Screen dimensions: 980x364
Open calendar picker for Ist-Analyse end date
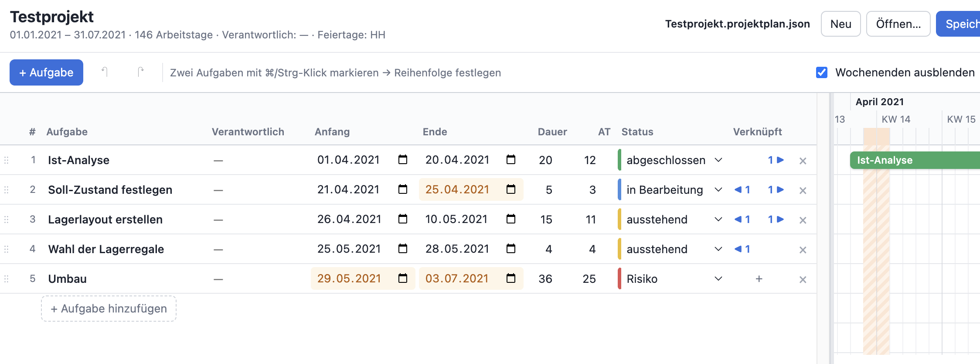(x=511, y=160)
